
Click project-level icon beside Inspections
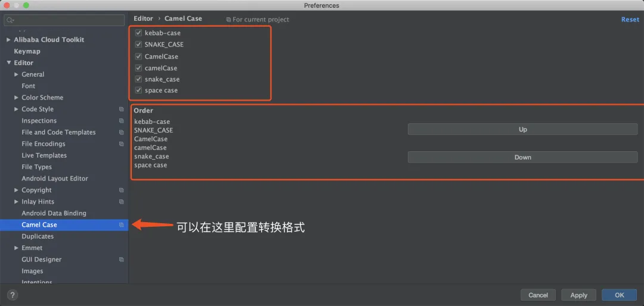[x=121, y=121]
